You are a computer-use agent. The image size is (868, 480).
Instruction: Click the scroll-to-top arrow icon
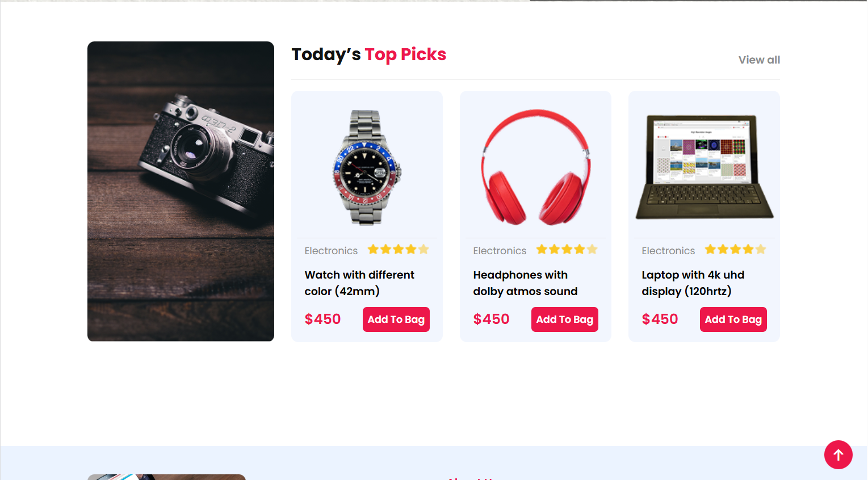(x=838, y=454)
